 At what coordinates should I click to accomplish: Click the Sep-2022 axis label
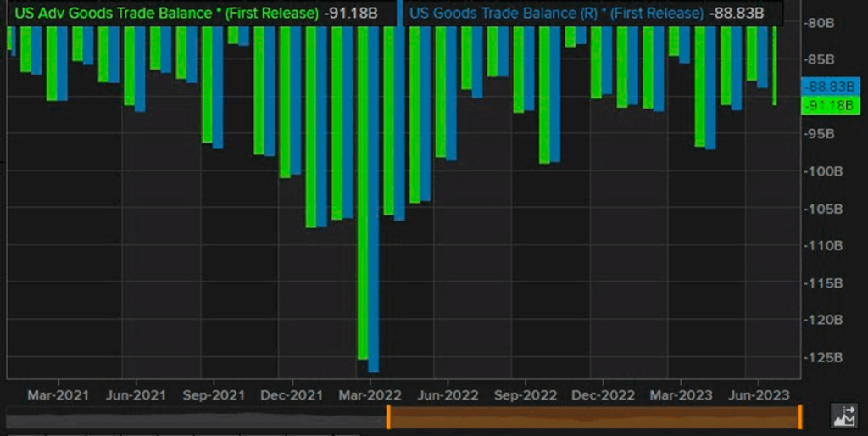pyautogui.click(x=526, y=395)
